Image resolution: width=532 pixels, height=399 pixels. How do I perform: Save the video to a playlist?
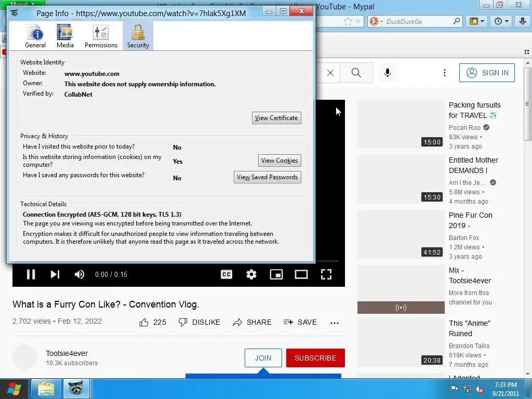click(x=300, y=322)
